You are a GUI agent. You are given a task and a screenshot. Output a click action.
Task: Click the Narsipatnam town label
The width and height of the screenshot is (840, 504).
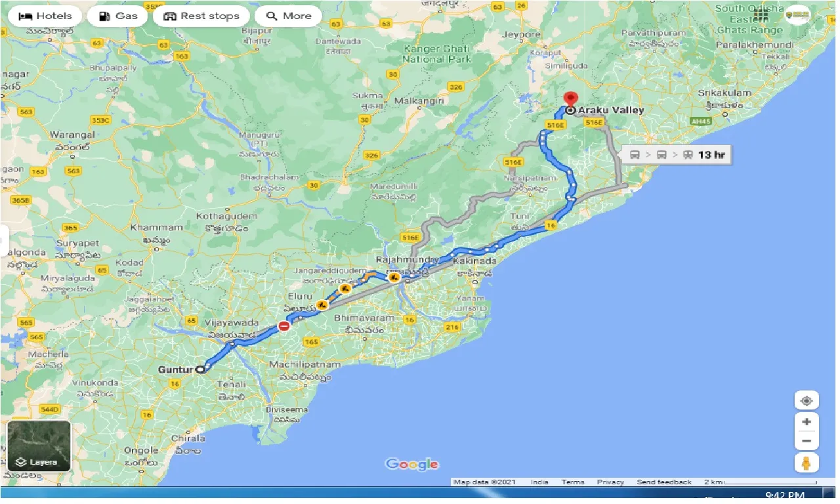[x=529, y=178]
